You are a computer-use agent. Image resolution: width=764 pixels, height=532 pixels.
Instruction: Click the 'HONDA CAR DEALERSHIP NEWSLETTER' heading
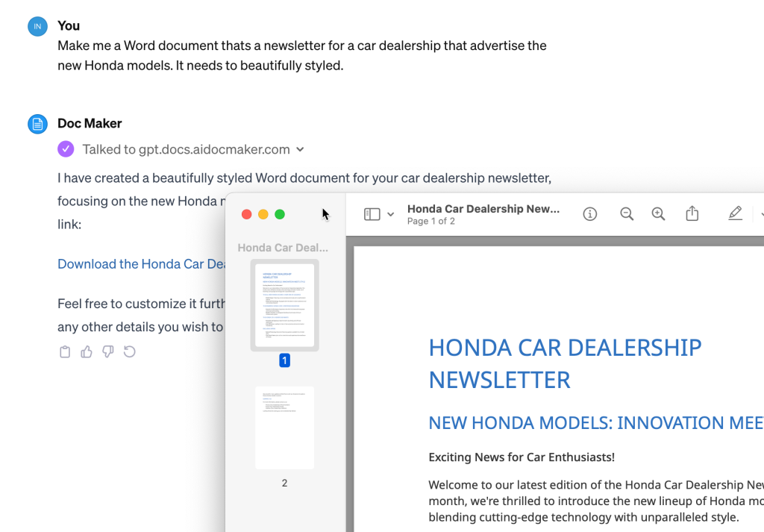[565, 364]
